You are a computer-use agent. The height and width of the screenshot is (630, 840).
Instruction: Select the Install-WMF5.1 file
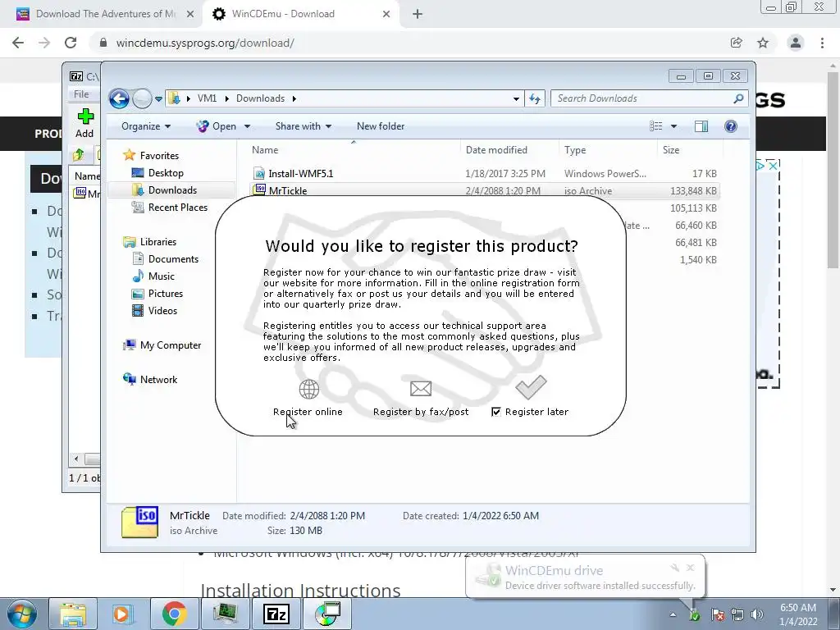(x=300, y=174)
